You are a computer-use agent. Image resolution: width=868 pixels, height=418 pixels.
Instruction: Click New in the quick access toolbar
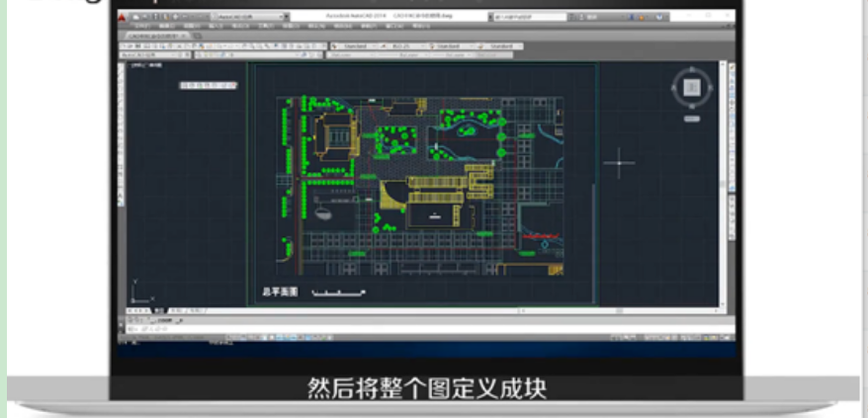tap(136, 17)
